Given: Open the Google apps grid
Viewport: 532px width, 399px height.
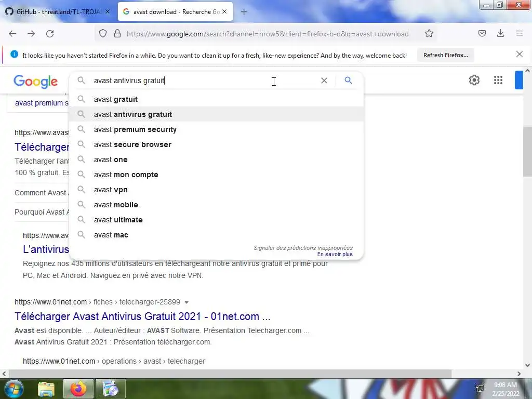Looking at the screenshot, I should click(498, 80).
